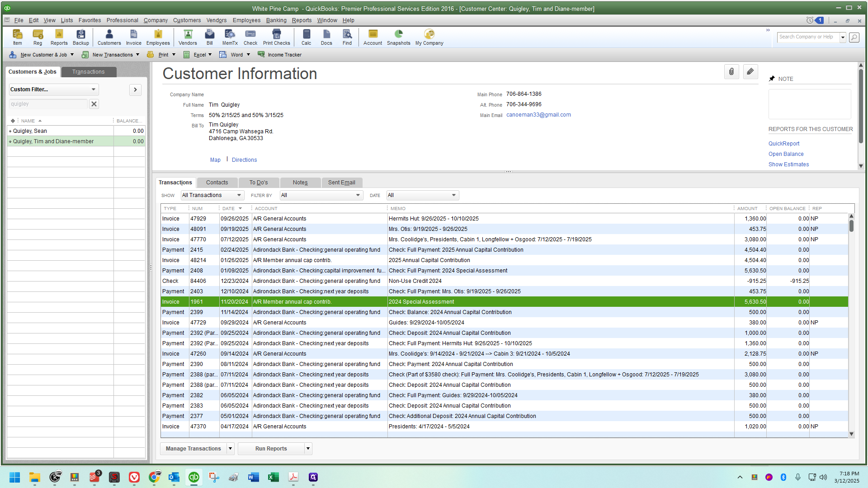Open the Item list toolbar icon

tap(17, 37)
